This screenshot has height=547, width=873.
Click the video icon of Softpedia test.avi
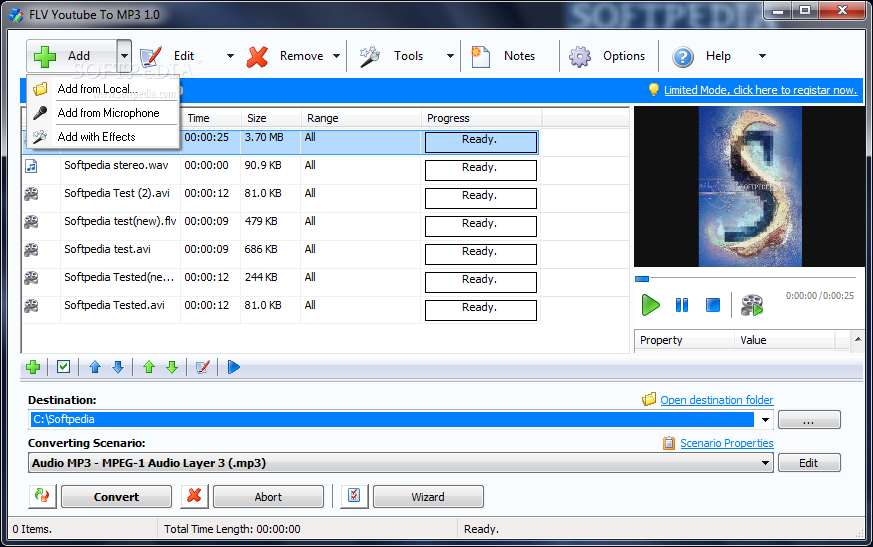point(31,250)
